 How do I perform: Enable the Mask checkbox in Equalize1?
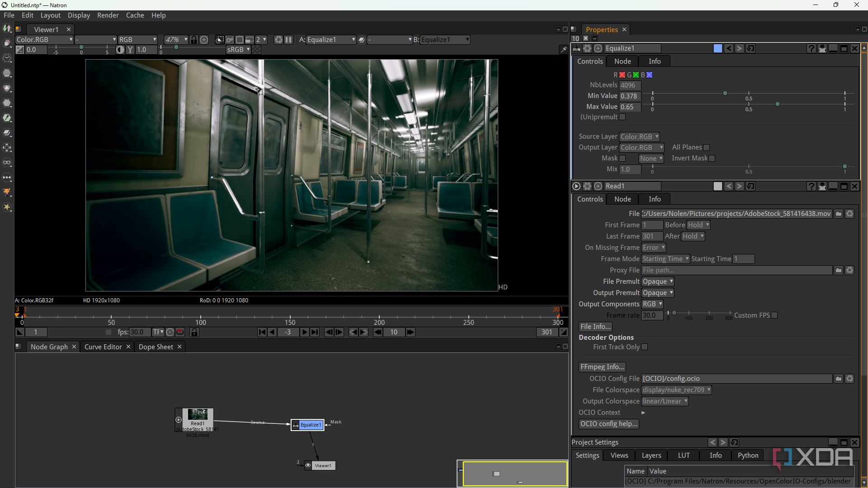pyautogui.click(x=623, y=159)
